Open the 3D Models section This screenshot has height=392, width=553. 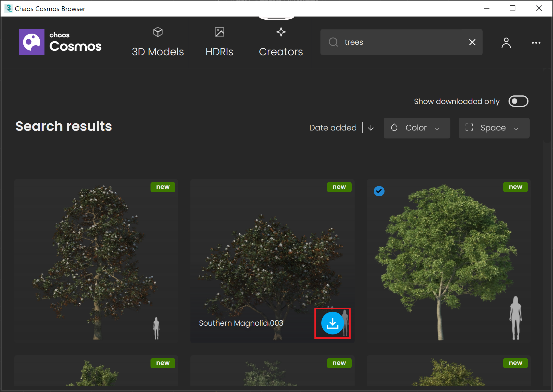click(x=158, y=42)
